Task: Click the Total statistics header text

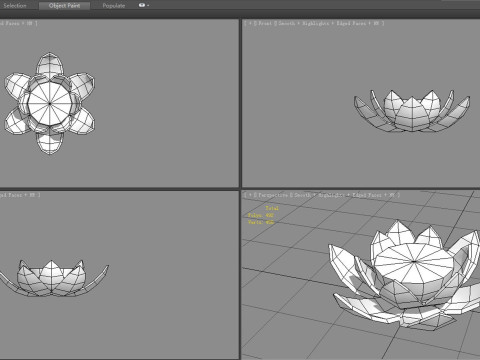Action: click(x=272, y=208)
